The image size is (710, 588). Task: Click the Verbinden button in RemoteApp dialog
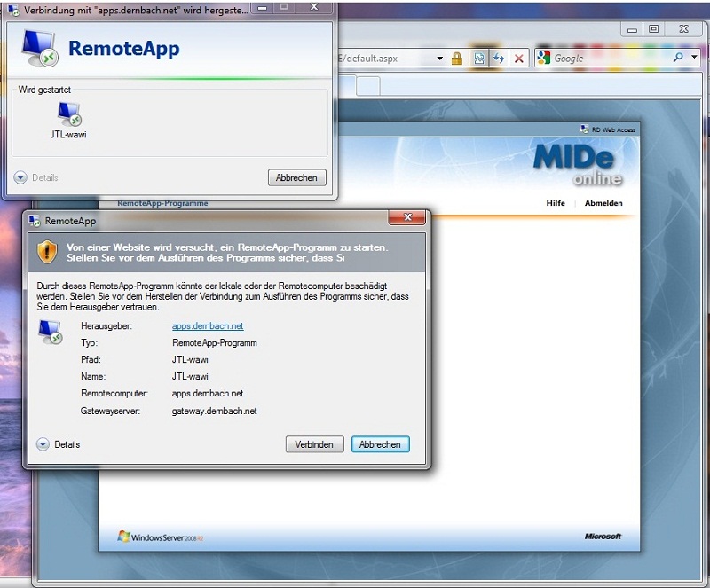(x=315, y=444)
